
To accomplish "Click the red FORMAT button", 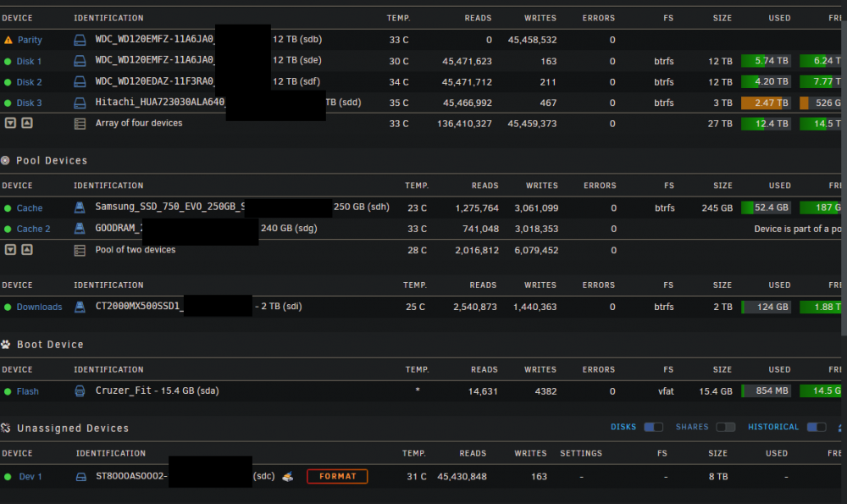I will point(337,476).
